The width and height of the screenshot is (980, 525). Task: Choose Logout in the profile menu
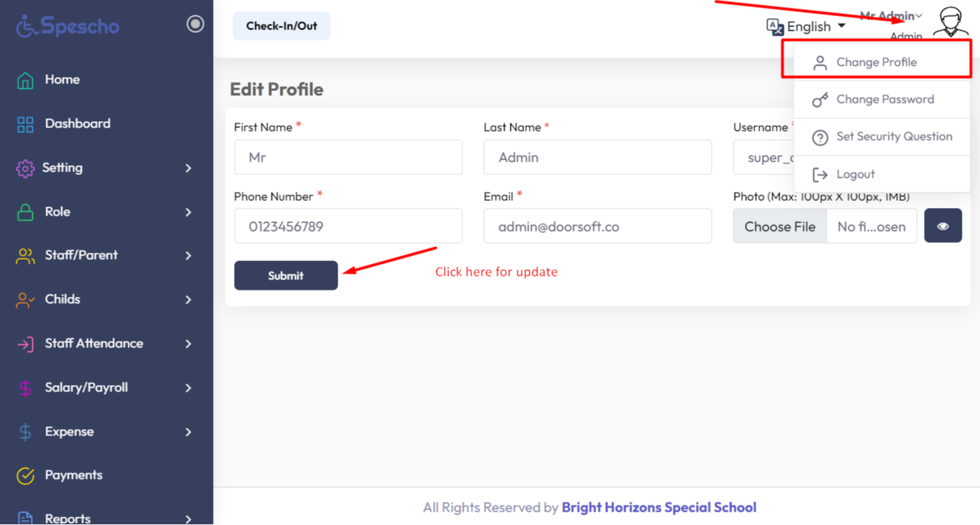pos(855,174)
